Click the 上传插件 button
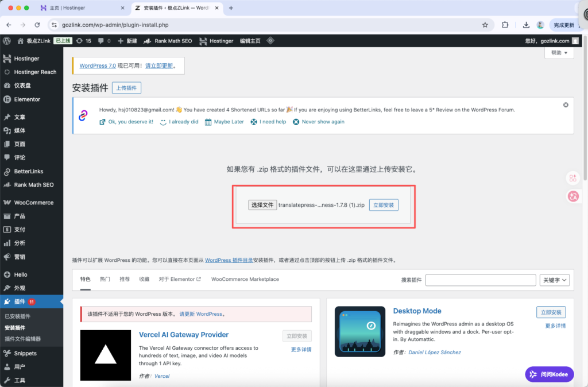 (126, 88)
